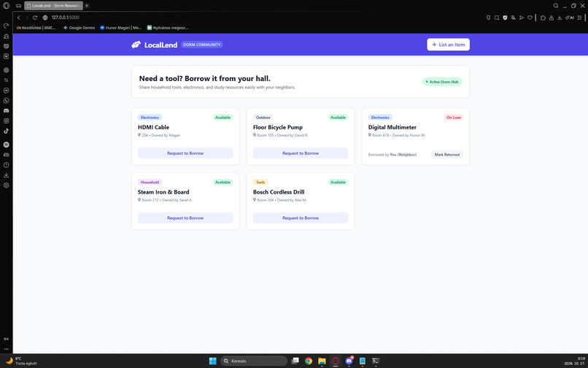Open ChatGPT icon in the sidebar
The image size is (588, 368).
[6, 70]
